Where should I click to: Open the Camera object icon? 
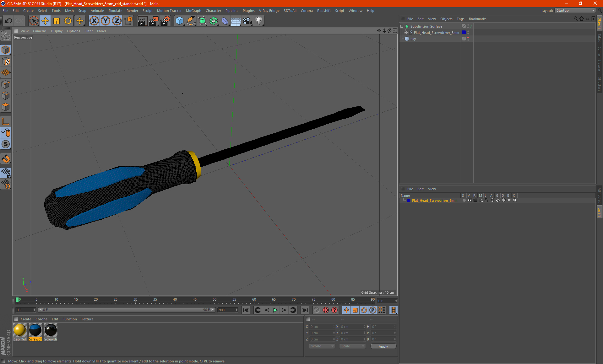(247, 21)
